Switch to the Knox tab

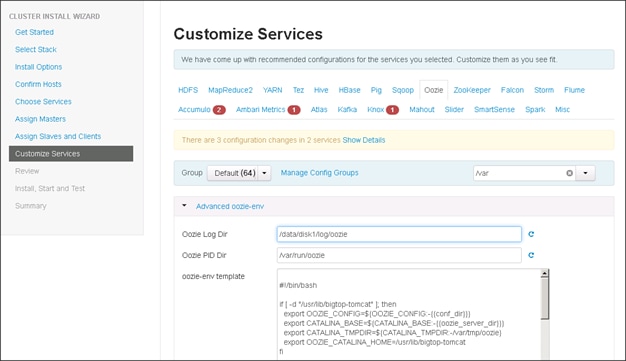(376, 109)
